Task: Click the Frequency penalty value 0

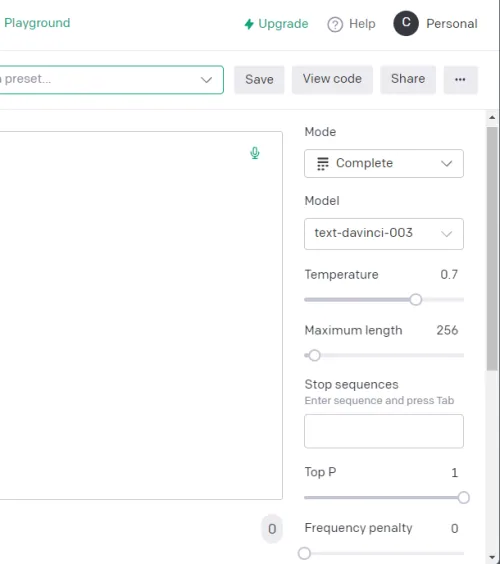Action: coord(455,528)
